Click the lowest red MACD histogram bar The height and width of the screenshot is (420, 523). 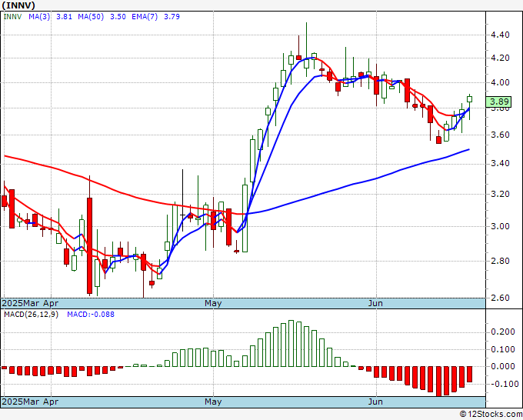click(x=438, y=382)
